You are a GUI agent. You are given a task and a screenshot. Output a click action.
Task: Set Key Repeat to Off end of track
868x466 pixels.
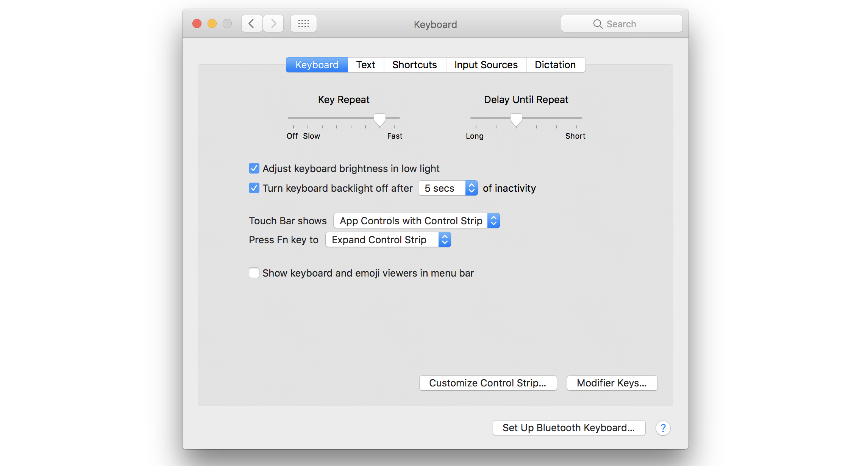click(293, 118)
